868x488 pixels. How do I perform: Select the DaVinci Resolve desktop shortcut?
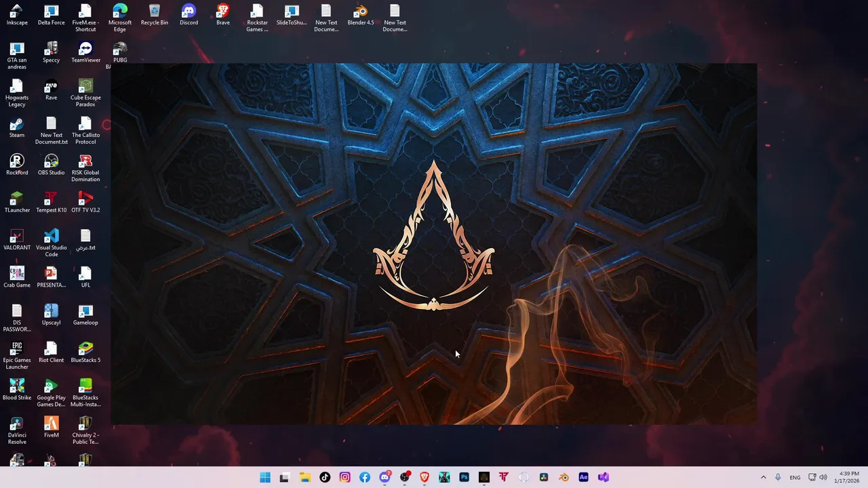point(17,430)
